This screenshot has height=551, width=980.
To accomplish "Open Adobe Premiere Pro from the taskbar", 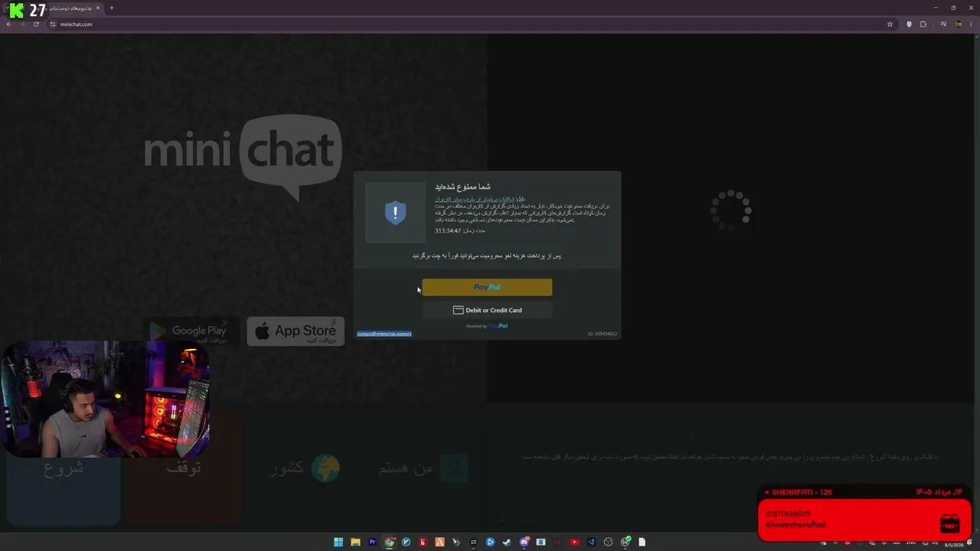I will point(372,542).
